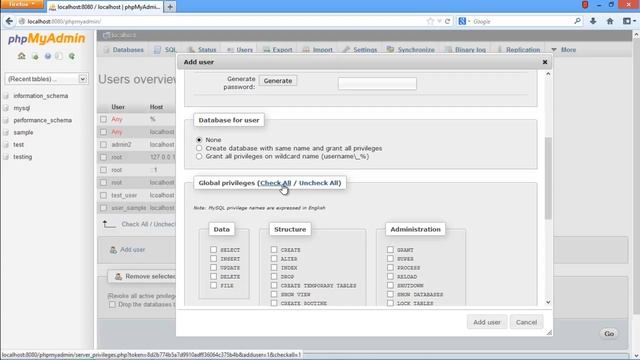Click the sample database icon

6,133
